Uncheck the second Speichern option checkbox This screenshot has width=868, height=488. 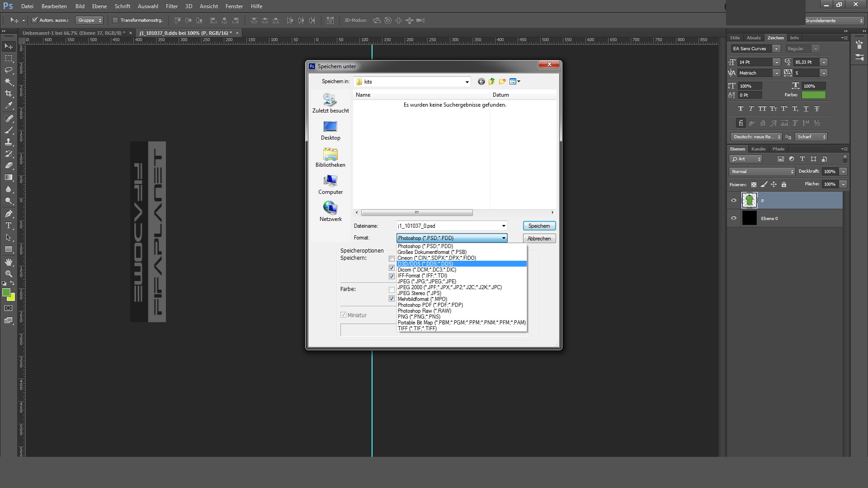[x=392, y=268]
